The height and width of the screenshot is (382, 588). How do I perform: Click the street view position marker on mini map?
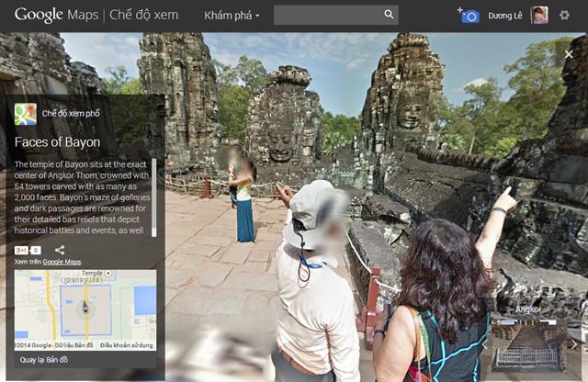tap(85, 308)
